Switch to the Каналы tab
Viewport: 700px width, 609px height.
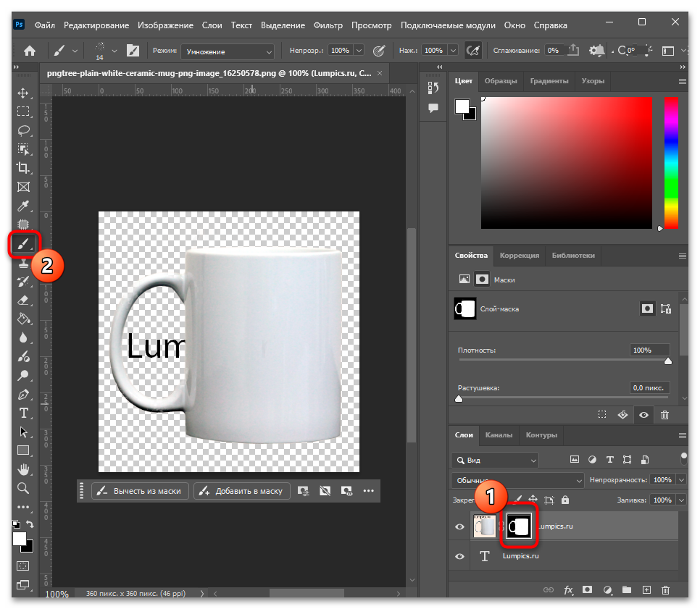pos(499,435)
